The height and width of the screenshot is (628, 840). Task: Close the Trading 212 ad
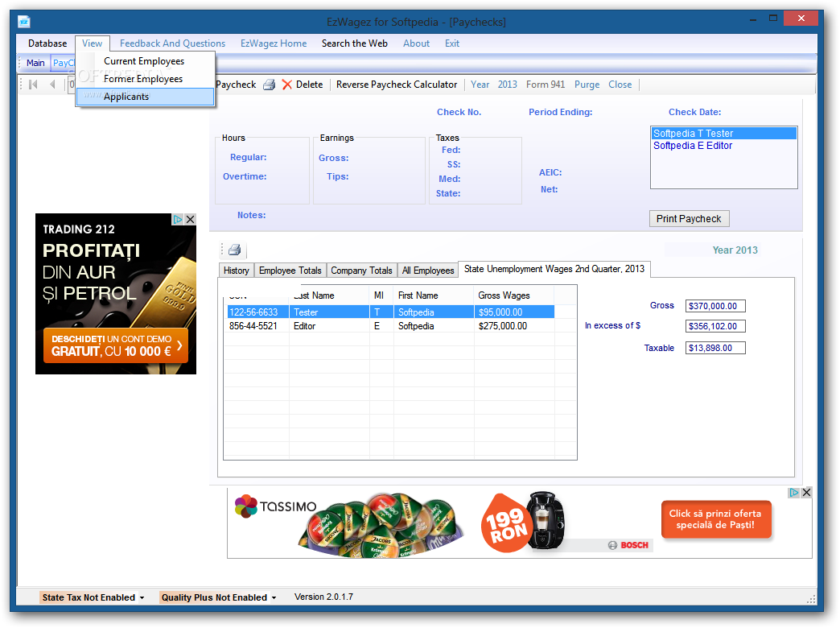click(x=190, y=219)
